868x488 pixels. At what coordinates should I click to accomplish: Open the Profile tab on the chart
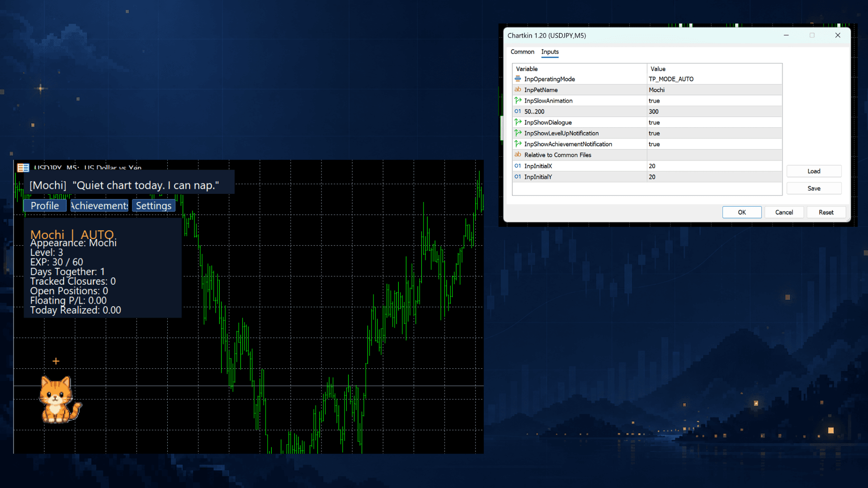pos(45,206)
